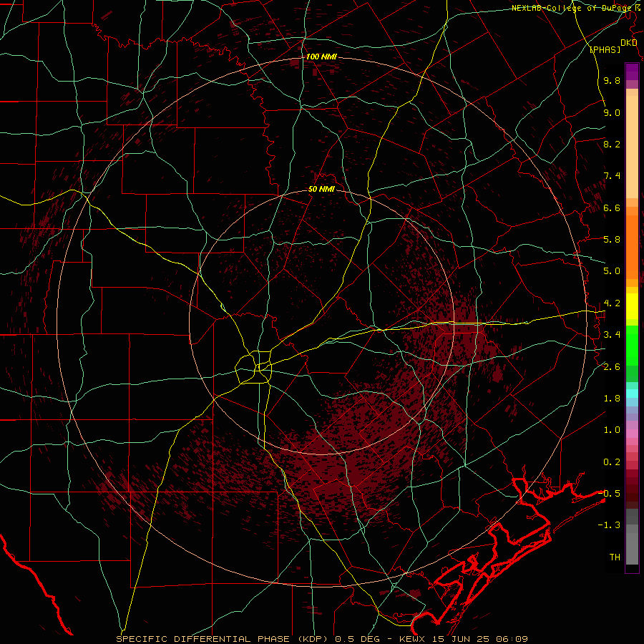Select the 1.0 scale value
Screen dimensions: 644x644
(x=612, y=430)
